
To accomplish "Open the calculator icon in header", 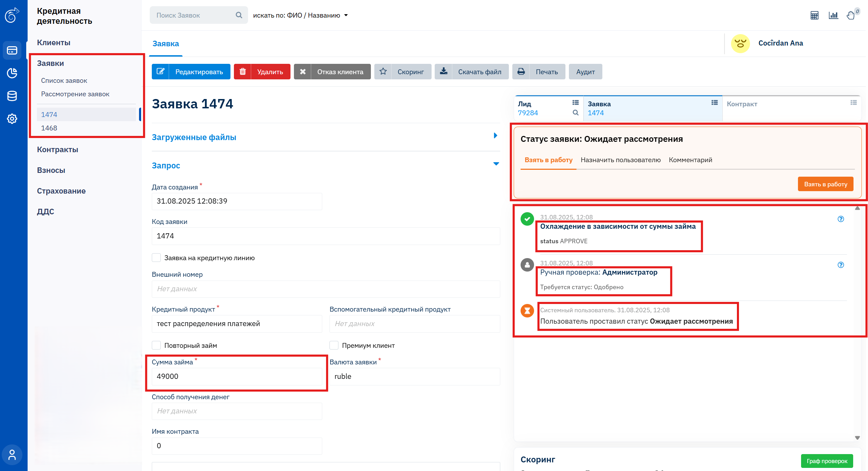I will click(815, 15).
